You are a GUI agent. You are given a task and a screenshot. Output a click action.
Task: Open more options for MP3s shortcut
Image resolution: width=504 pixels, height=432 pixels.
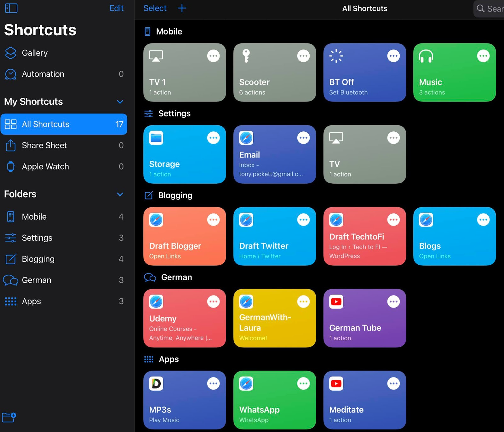tap(213, 383)
